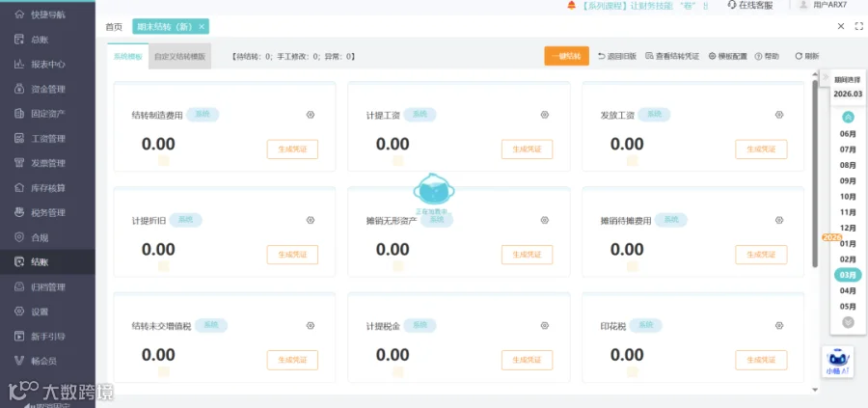Open 帮助 help
The width and height of the screenshot is (868, 408).
[x=767, y=56]
